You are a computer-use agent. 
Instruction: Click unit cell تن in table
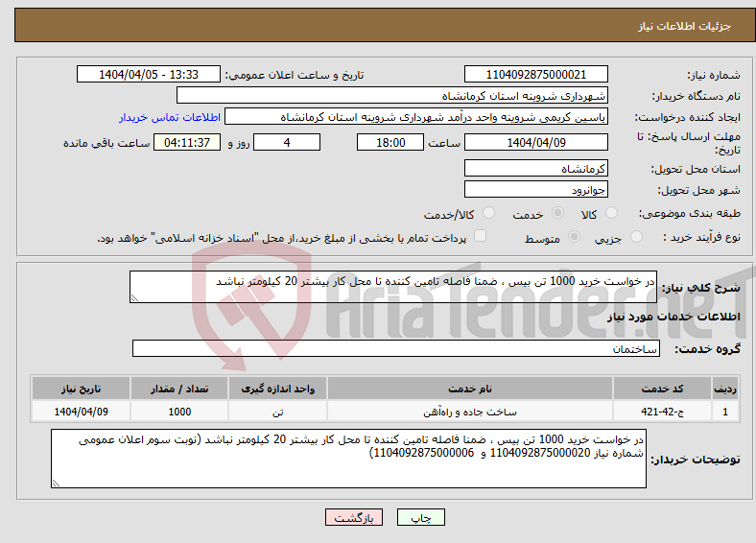(x=277, y=412)
